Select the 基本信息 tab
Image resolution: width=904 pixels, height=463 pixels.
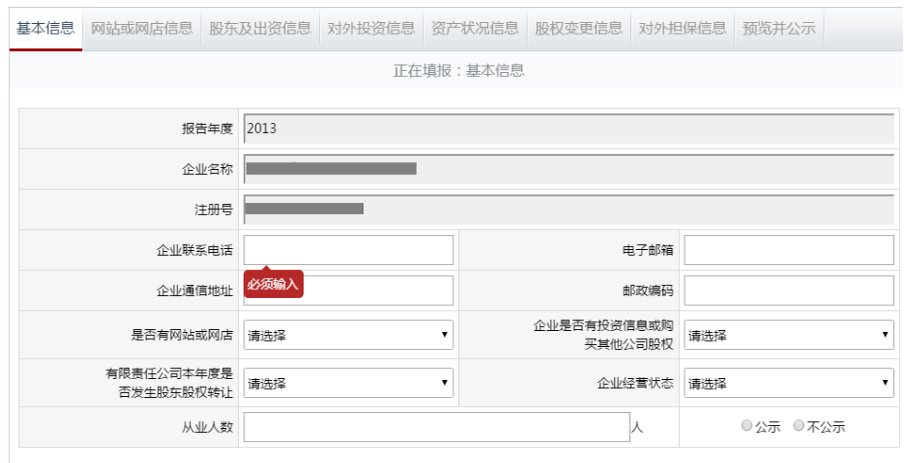[46, 28]
